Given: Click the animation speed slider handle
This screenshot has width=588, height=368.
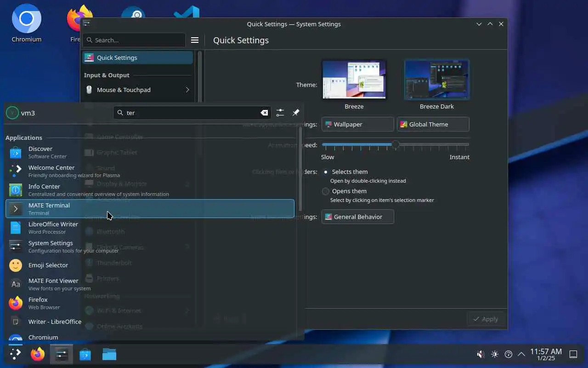Looking at the screenshot, I should pos(395,144).
